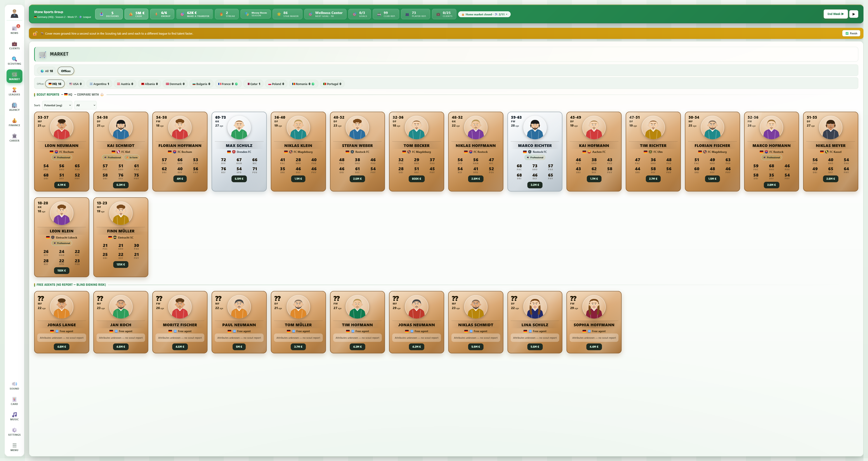Screen dimensions: 868x461
Task: Open the 0/25 Clients chip
Action: tap(444, 14)
